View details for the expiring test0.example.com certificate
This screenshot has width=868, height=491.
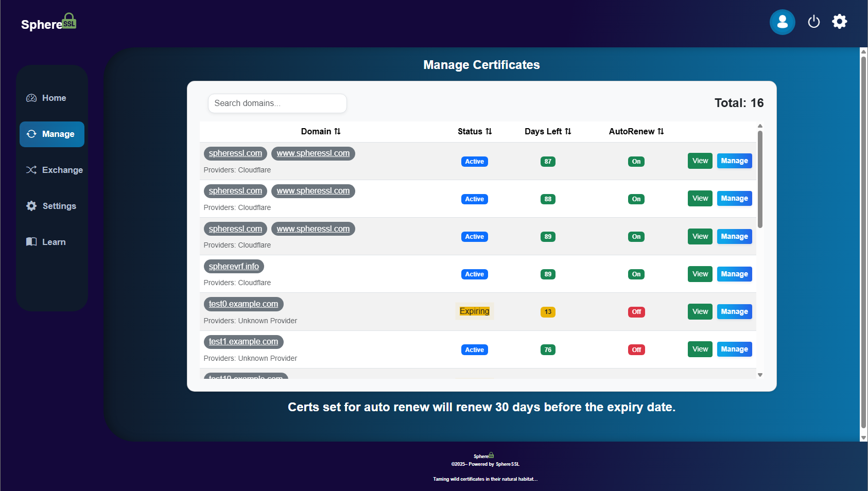700,311
